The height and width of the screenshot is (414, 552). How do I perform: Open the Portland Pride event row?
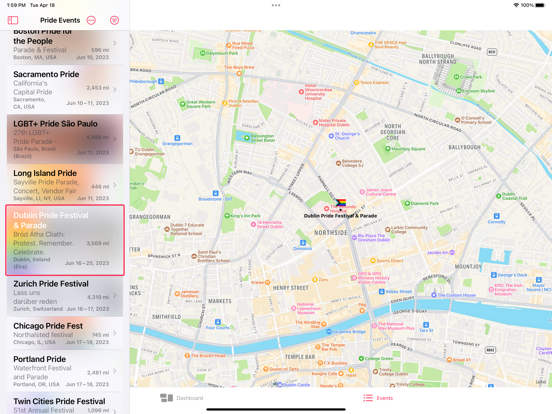tap(65, 371)
